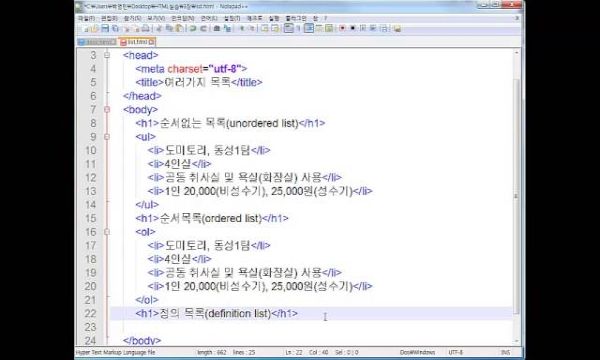Undo the last edit from the toolbar
The height and width of the screenshot is (360, 600).
click(193, 28)
